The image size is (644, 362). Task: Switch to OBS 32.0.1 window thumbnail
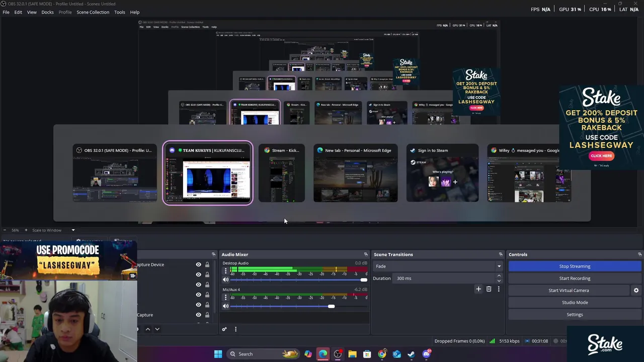pos(115,173)
